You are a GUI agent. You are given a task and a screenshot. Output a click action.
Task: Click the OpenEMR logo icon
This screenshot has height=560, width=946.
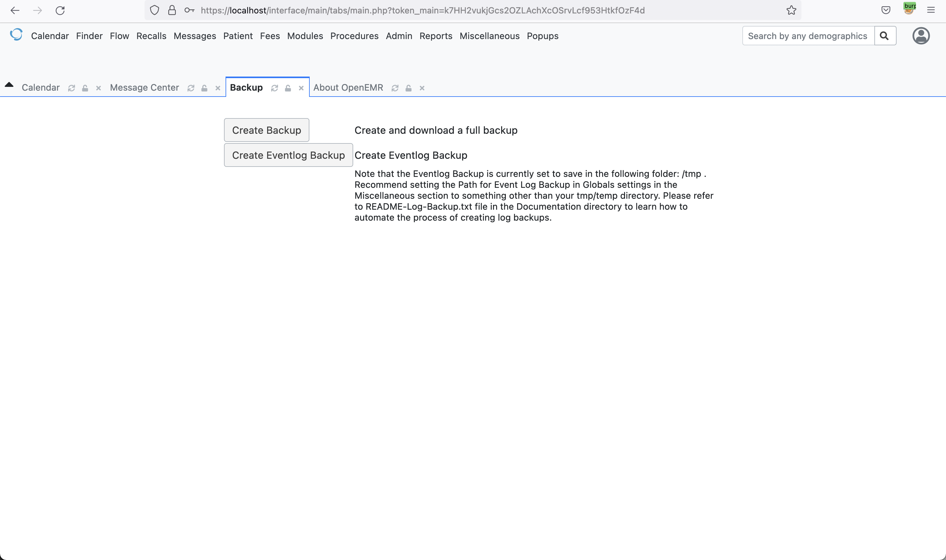click(16, 34)
